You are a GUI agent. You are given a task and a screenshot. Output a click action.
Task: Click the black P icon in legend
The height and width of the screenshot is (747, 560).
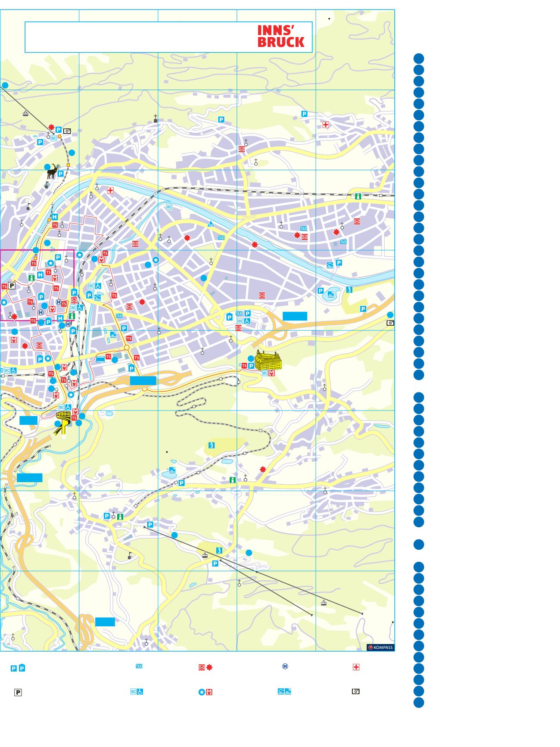18,693
